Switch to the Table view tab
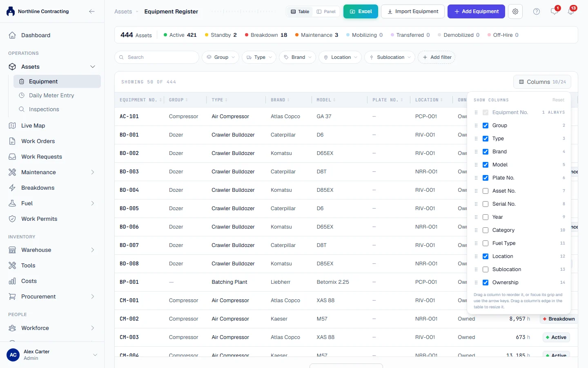Image resolution: width=588 pixels, height=368 pixels. pos(300,11)
